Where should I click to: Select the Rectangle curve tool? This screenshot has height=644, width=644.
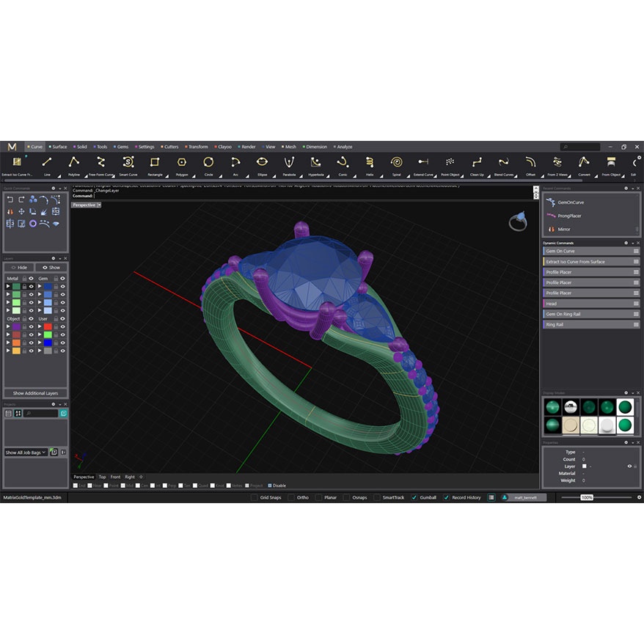coord(155,164)
